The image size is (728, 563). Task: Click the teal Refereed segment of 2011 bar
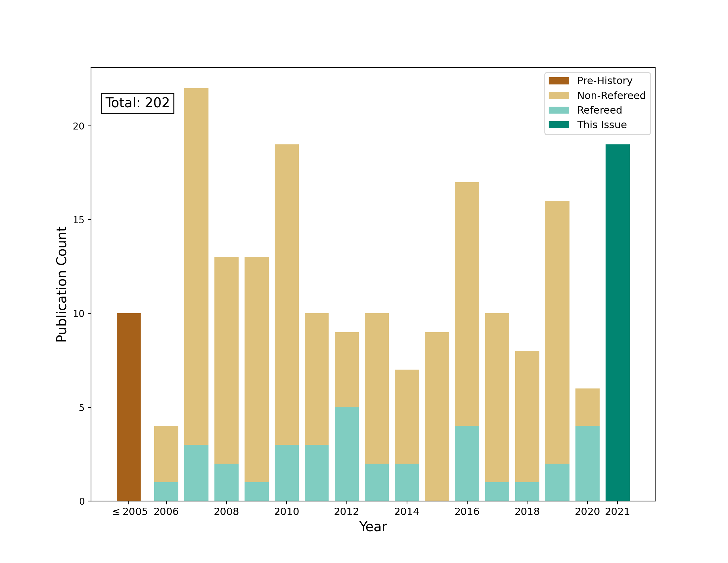[317, 473]
